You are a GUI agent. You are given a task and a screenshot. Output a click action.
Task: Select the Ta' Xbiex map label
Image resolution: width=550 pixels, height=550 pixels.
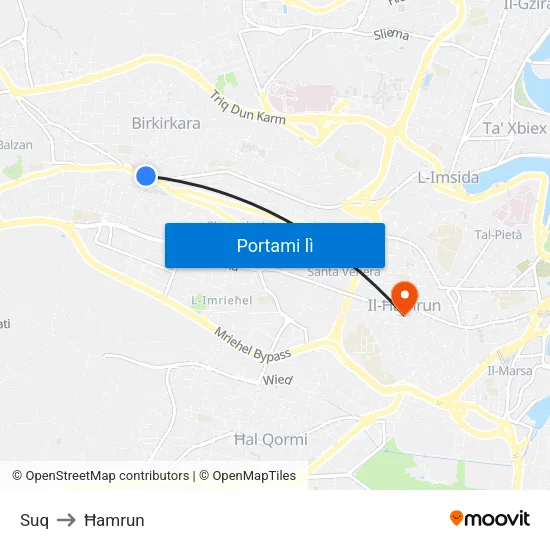515,128
